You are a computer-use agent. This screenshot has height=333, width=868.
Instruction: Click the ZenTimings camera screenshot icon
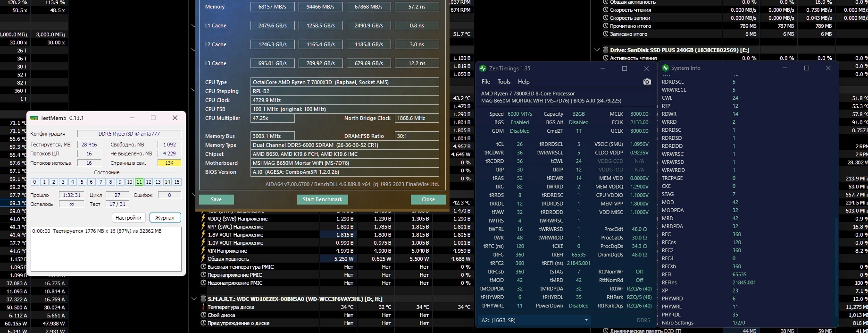click(x=647, y=82)
